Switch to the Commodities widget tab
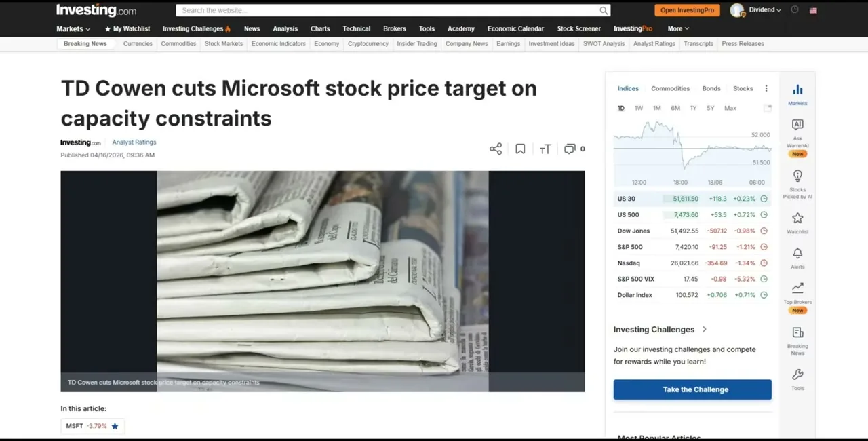This screenshot has width=868, height=441. click(671, 88)
